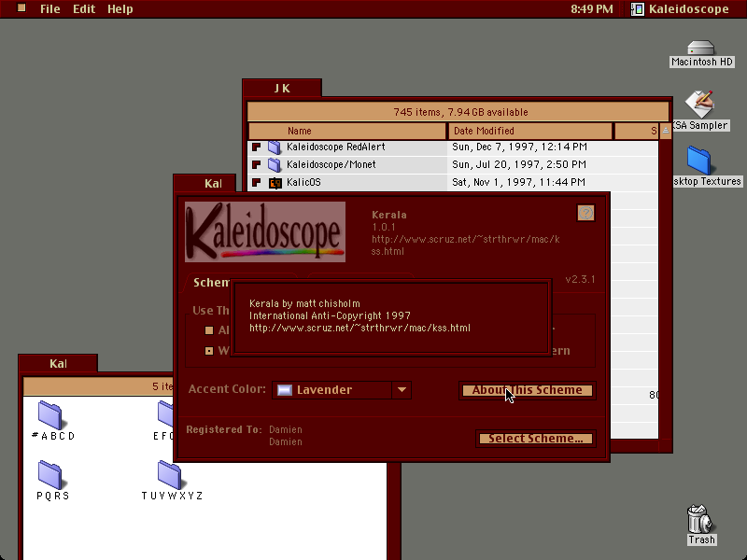Select the Trash icon

click(x=700, y=520)
